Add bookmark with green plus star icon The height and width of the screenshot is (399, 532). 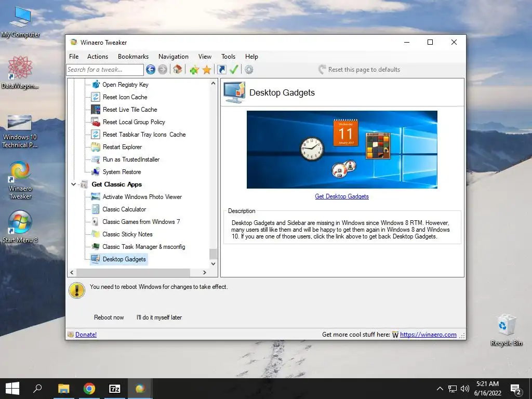pos(194,70)
